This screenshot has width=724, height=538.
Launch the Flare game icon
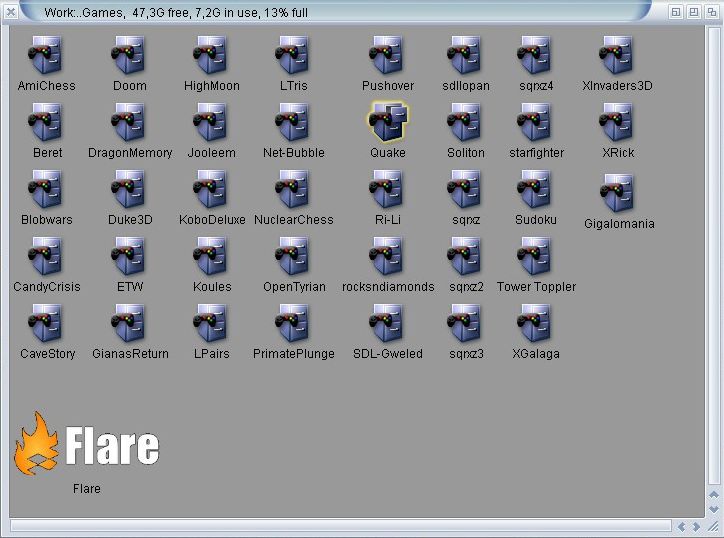87,444
